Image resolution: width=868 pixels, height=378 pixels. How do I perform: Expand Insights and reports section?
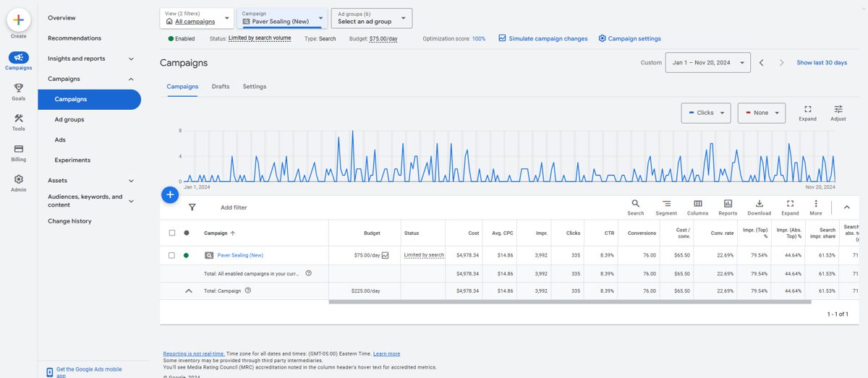click(131, 59)
